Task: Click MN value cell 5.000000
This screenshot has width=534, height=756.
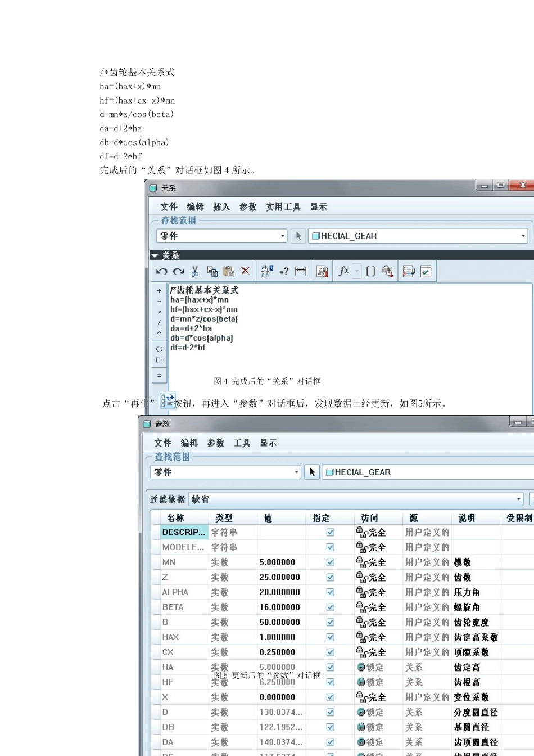Action: 281,562
